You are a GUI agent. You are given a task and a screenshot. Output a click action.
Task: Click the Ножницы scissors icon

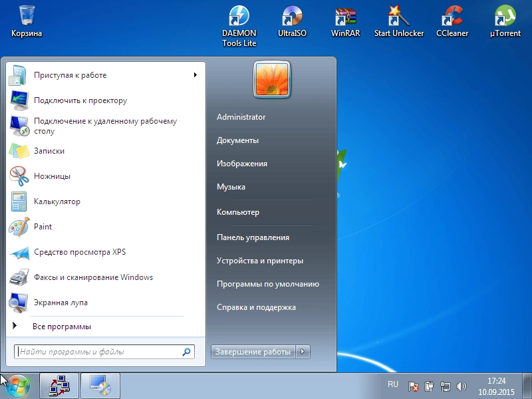pos(19,176)
